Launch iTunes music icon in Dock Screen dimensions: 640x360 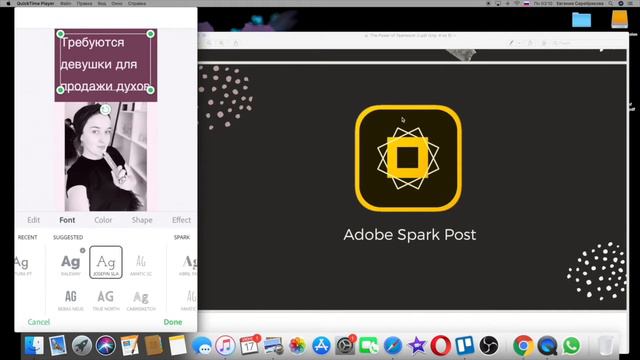(225, 346)
